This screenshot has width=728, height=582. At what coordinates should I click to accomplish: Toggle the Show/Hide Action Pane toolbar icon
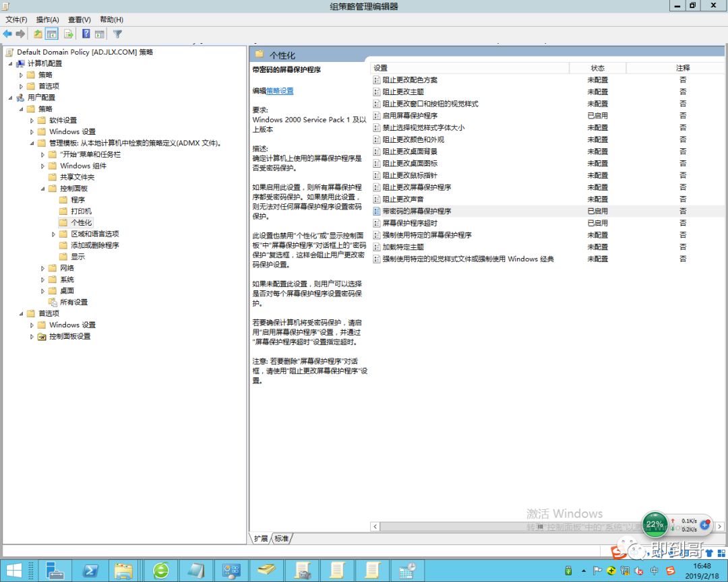(x=99, y=34)
